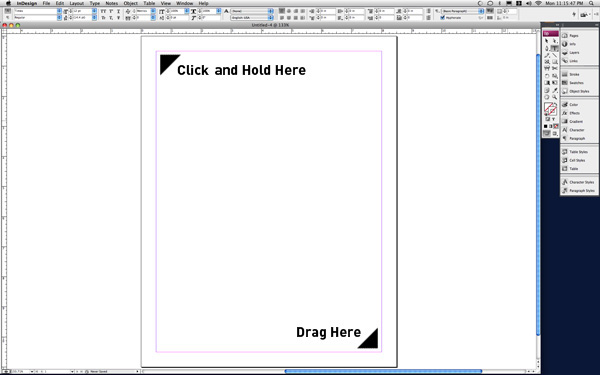Image resolution: width=600 pixels, height=375 pixels.
Task: Open the Layout menu
Action: click(x=77, y=3)
